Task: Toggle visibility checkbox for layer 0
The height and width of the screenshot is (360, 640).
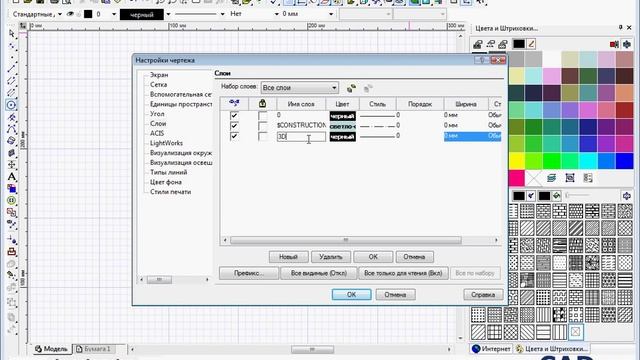Action: pos(234,116)
